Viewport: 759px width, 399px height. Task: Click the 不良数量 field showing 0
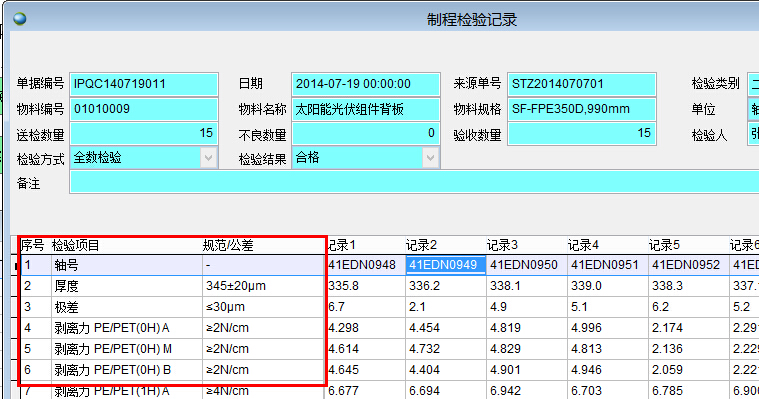(365, 134)
